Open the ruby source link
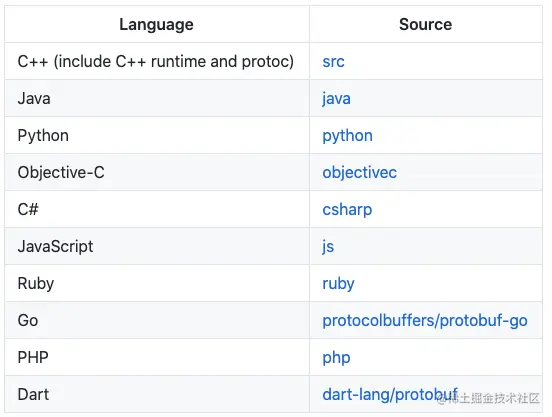552x417 pixels. (x=338, y=284)
